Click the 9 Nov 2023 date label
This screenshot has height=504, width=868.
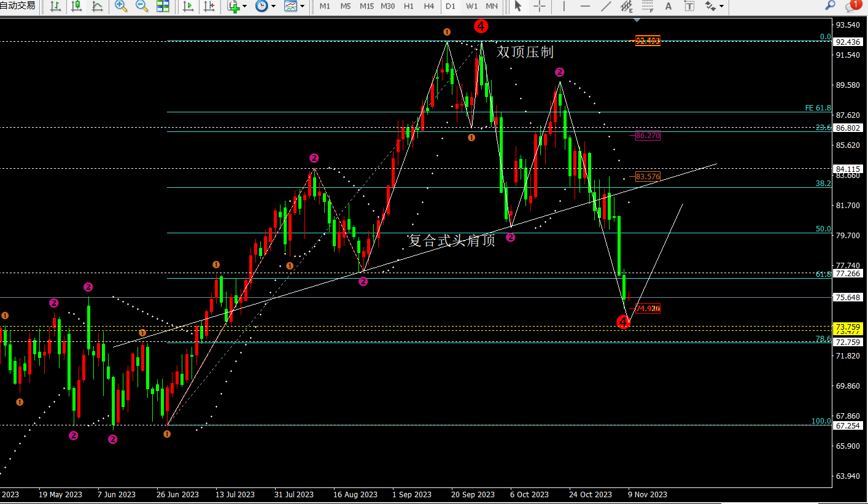pyautogui.click(x=647, y=494)
